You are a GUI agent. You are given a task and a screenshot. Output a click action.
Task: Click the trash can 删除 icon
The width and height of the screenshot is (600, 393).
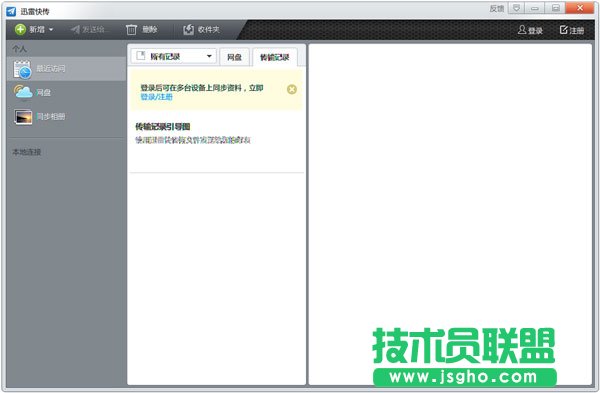[x=131, y=29]
